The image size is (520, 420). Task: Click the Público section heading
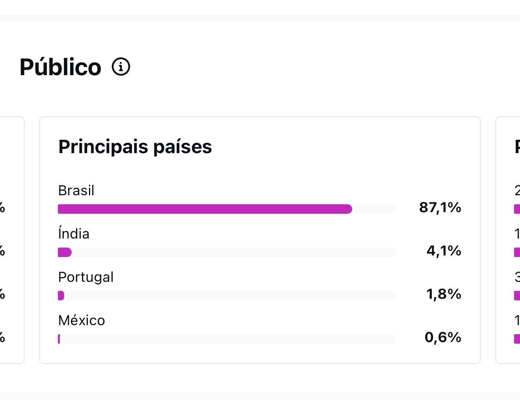click(x=60, y=67)
